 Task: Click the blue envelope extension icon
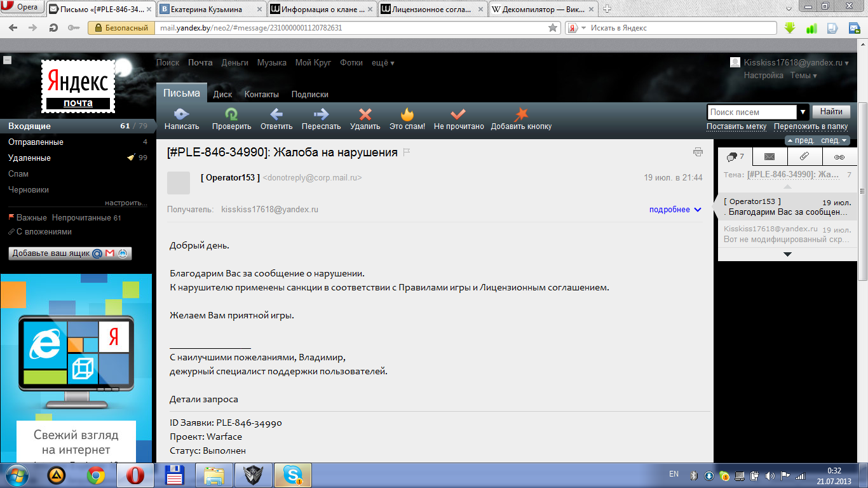click(855, 28)
